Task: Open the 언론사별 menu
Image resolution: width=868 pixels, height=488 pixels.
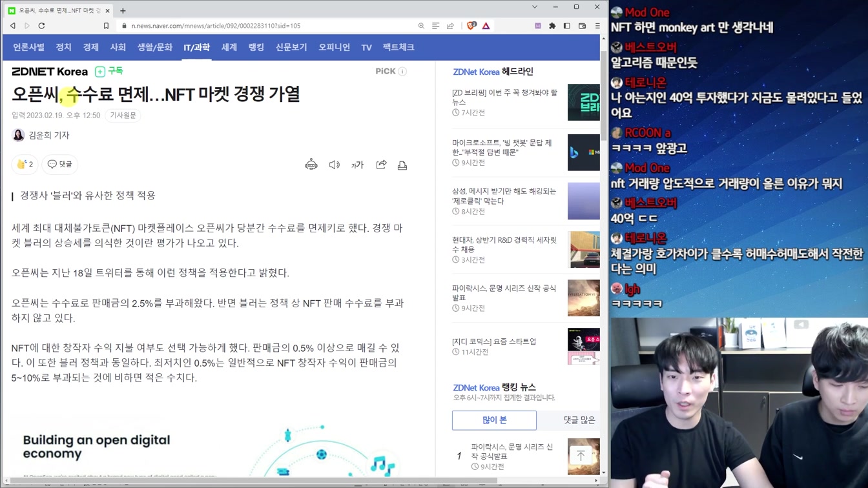Action: click(28, 47)
